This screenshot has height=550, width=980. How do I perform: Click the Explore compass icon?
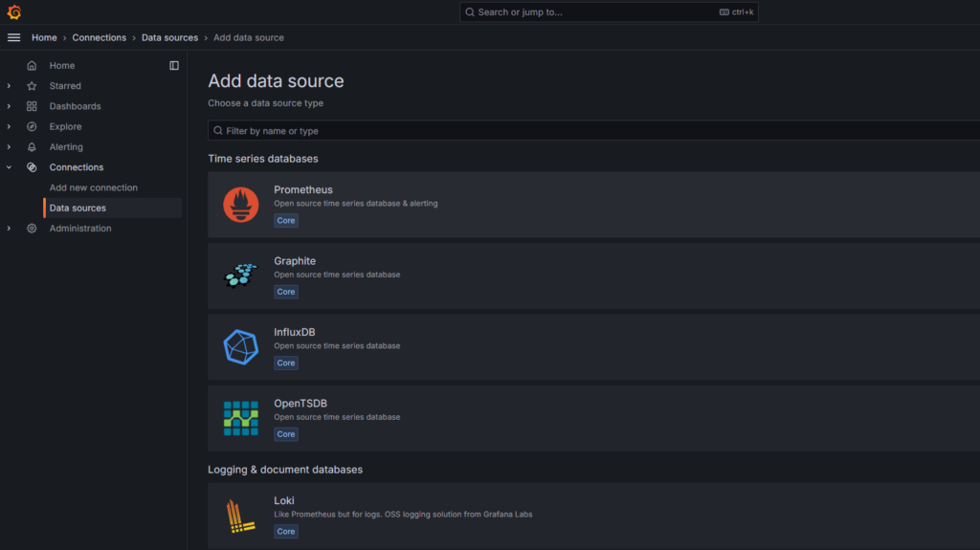tap(32, 126)
